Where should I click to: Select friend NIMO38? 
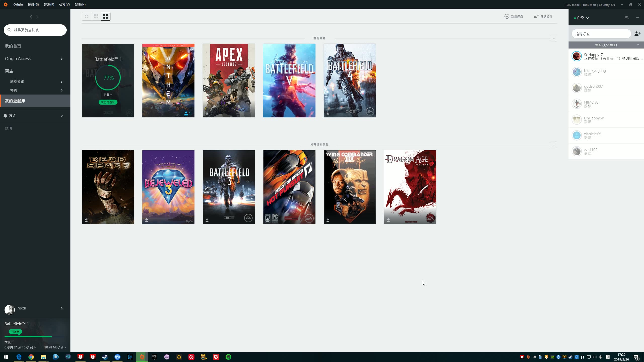[x=606, y=104]
